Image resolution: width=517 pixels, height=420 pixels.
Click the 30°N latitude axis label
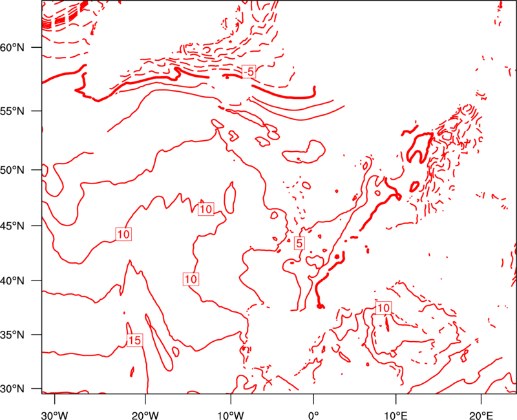(x=12, y=389)
